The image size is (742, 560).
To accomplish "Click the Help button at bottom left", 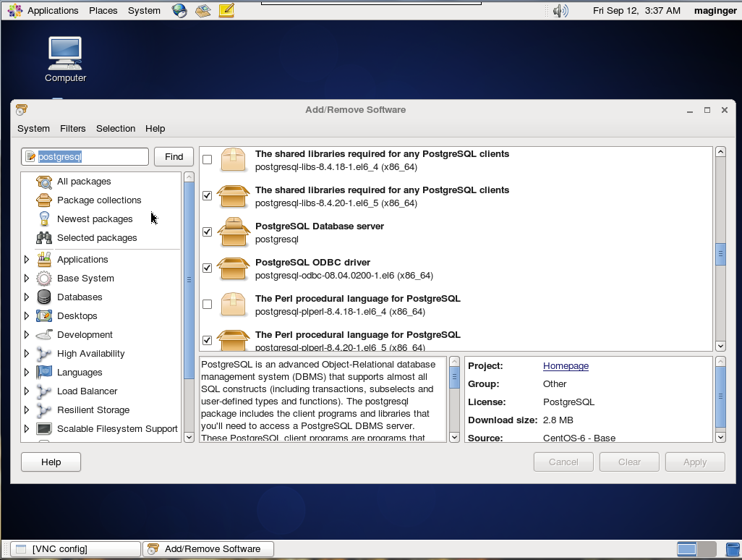I will click(x=51, y=462).
